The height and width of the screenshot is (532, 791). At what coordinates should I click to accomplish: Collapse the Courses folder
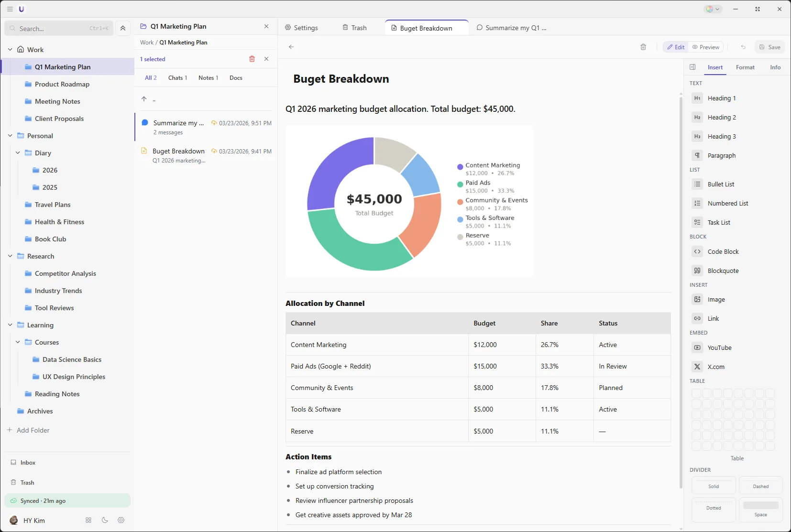click(x=18, y=342)
